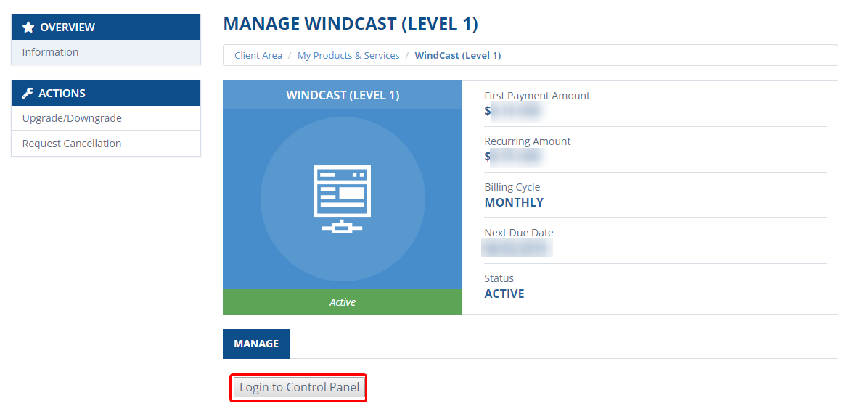
Task: Click Login to Control Panel
Action: [298, 388]
